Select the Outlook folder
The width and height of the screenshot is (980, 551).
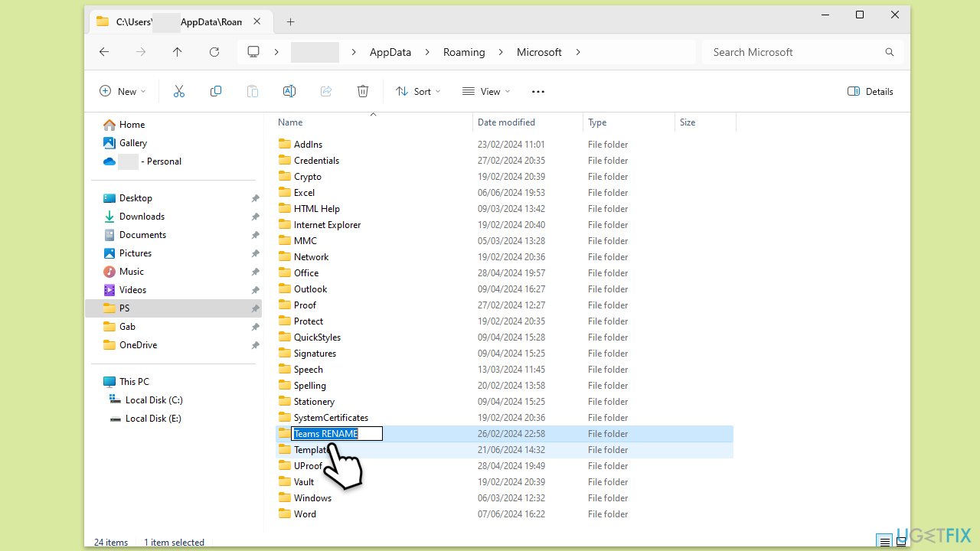(x=310, y=289)
